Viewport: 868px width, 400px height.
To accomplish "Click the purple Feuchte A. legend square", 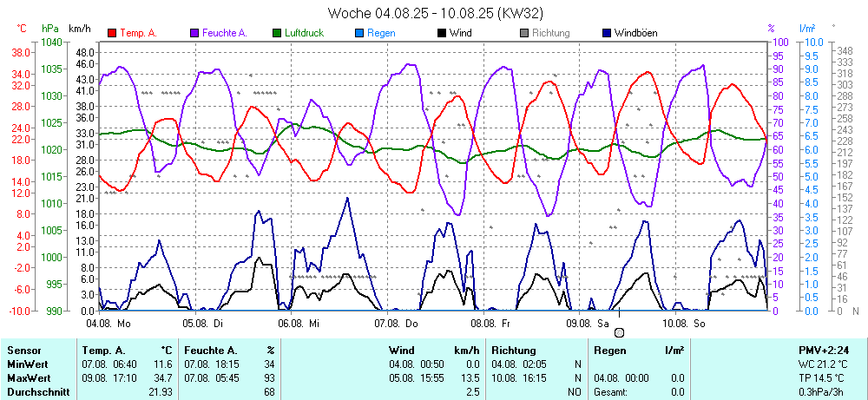I will click(x=194, y=33).
